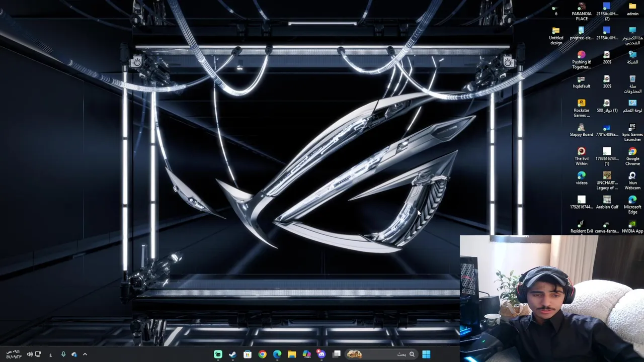This screenshot has height=362, width=644.
Task: Open the Untitled design folder
Action: (556, 36)
